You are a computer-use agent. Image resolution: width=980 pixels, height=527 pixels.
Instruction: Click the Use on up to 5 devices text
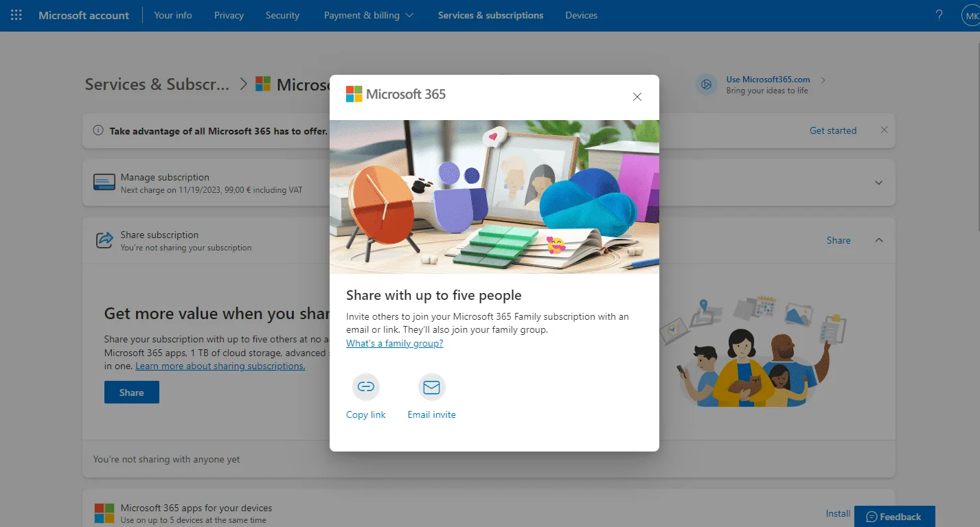click(194, 520)
